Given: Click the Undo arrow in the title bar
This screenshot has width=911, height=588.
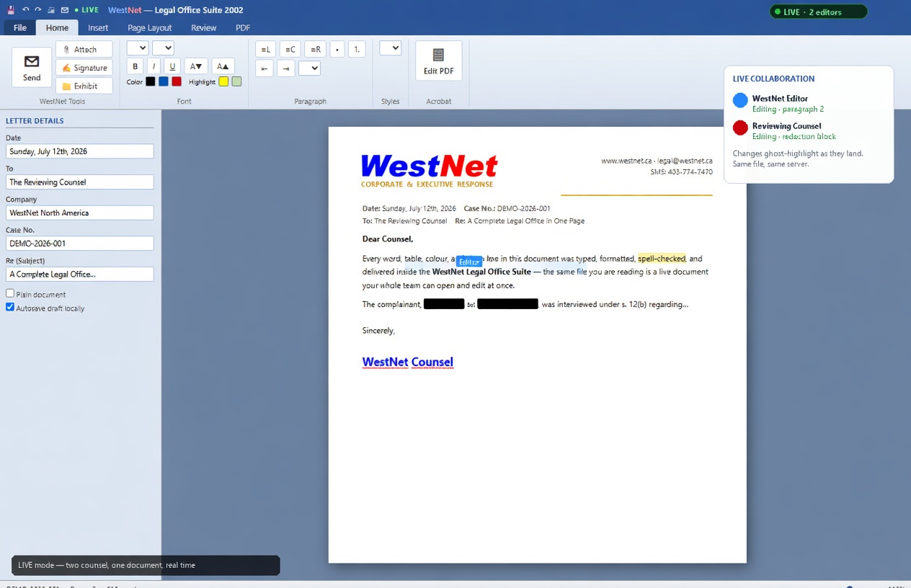Looking at the screenshot, I should click(25, 10).
